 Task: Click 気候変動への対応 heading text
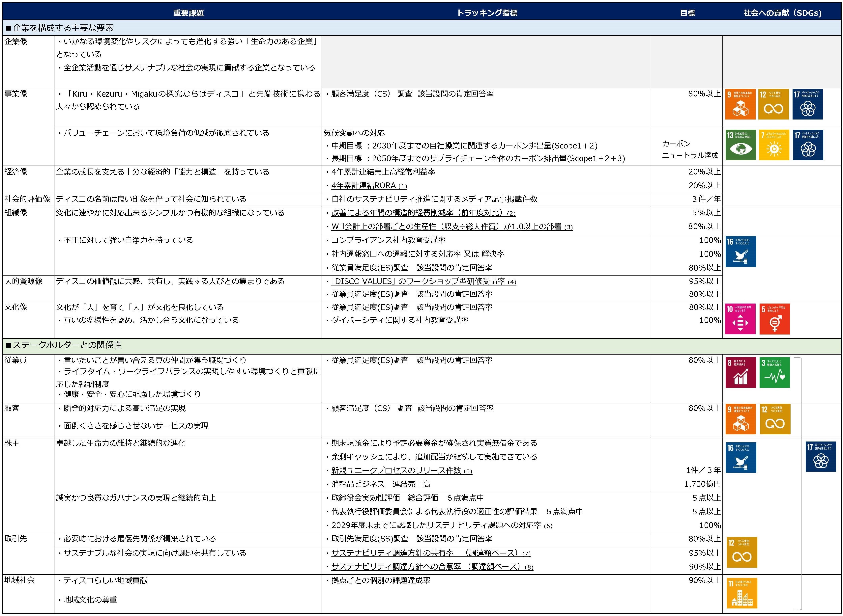(x=354, y=133)
